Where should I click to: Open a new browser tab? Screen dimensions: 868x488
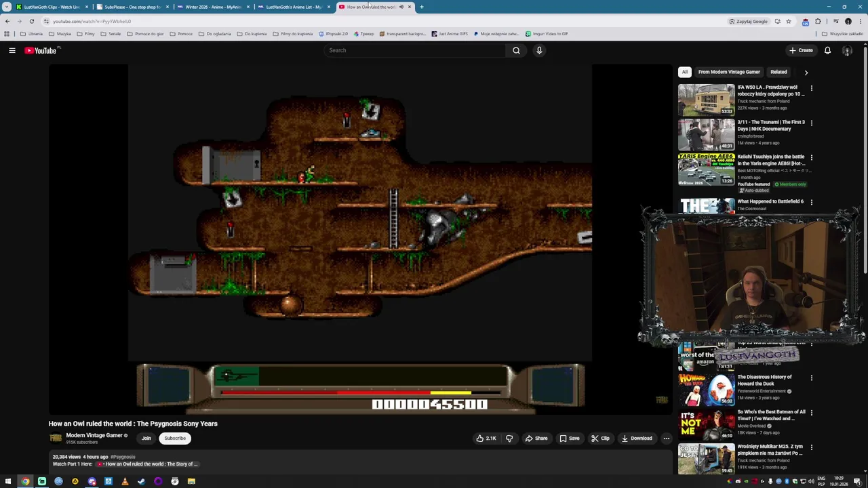tap(421, 7)
